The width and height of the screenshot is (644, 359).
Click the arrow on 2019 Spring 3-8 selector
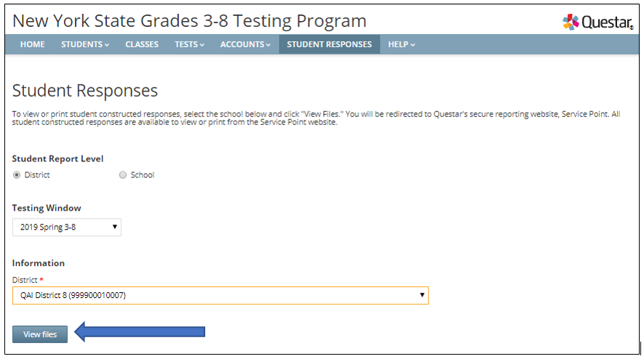click(x=114, y=227)
